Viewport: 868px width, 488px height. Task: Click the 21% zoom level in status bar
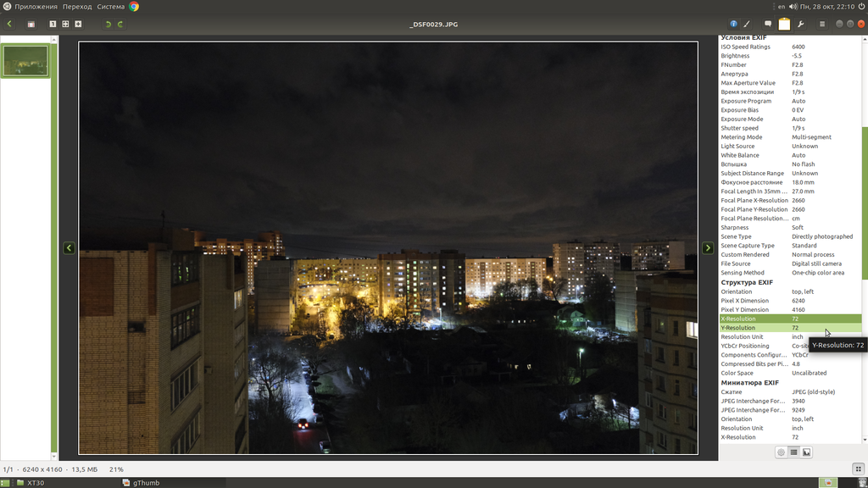116,469
